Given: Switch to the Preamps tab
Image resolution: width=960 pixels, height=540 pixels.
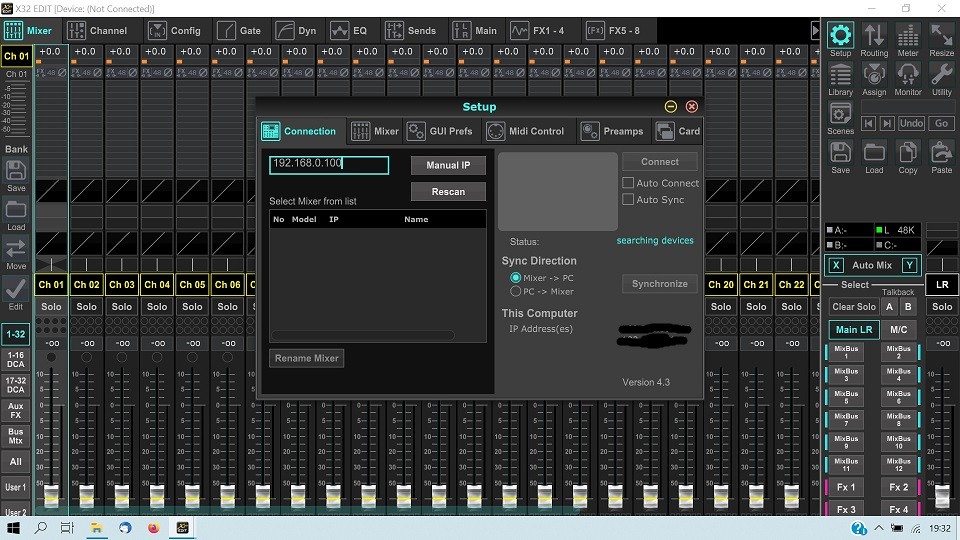Looking at the screenshot, I should [x=612, y=131].
